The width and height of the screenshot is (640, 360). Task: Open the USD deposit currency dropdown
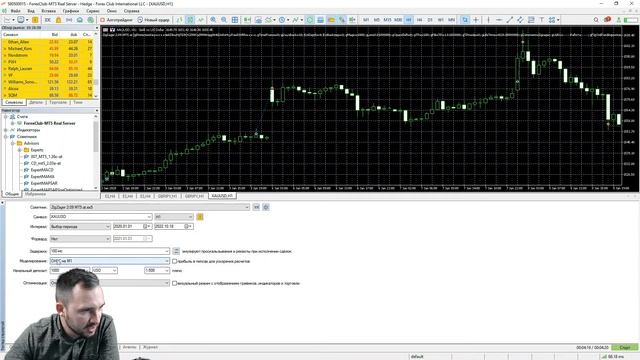coord(104,271)
